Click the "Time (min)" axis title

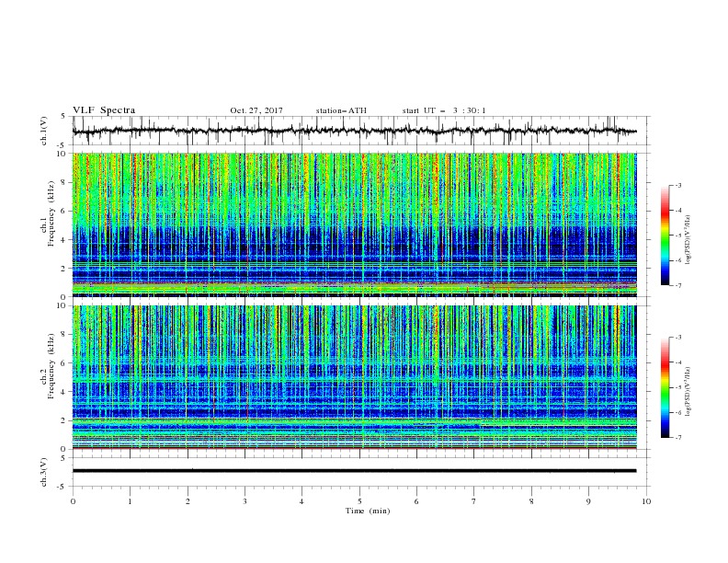pyautogui.click(x=368, y=511)
